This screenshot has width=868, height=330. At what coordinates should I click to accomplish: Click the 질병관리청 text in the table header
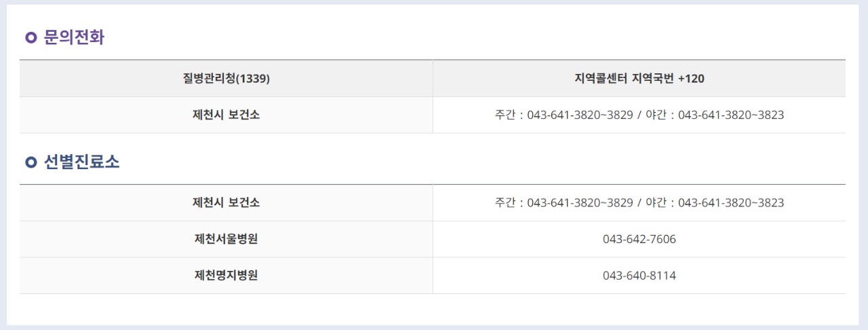(208, 79)
